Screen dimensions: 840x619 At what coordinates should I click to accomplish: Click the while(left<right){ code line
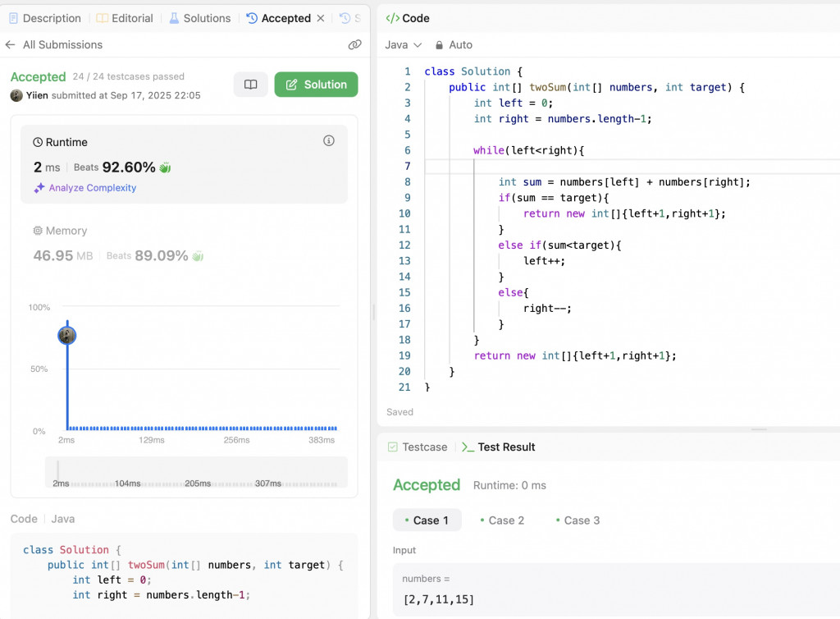529,150
